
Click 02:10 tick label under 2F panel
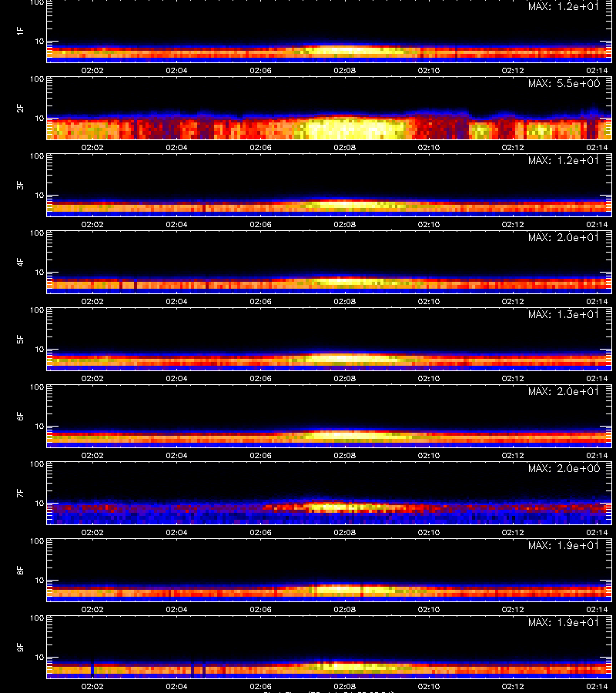tap(429, 148)
